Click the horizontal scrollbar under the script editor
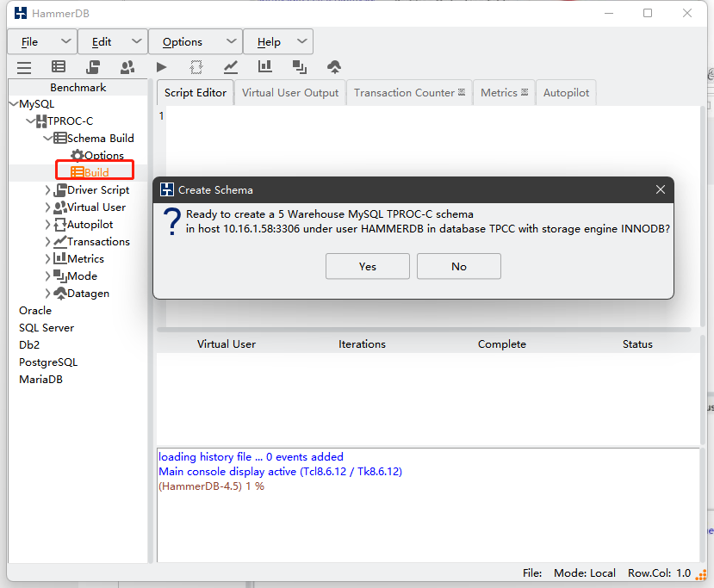The width and height of the screenshot is (714, 588). click(424, 330)
